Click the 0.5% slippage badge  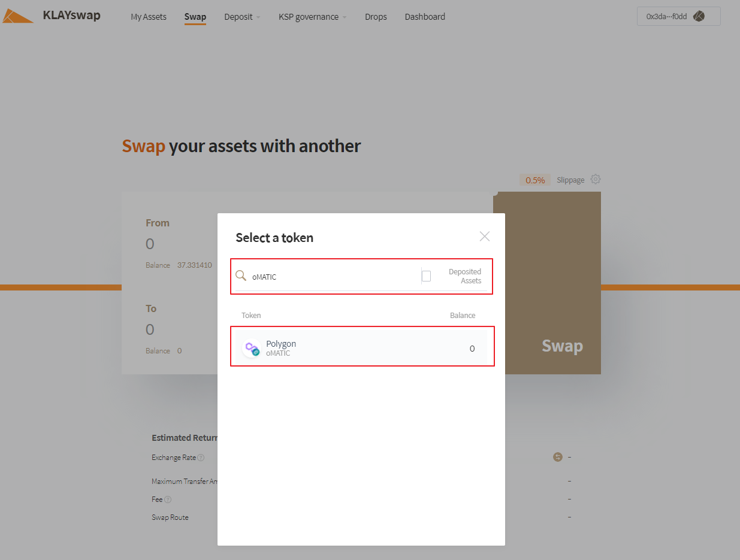tap(535, 180)
